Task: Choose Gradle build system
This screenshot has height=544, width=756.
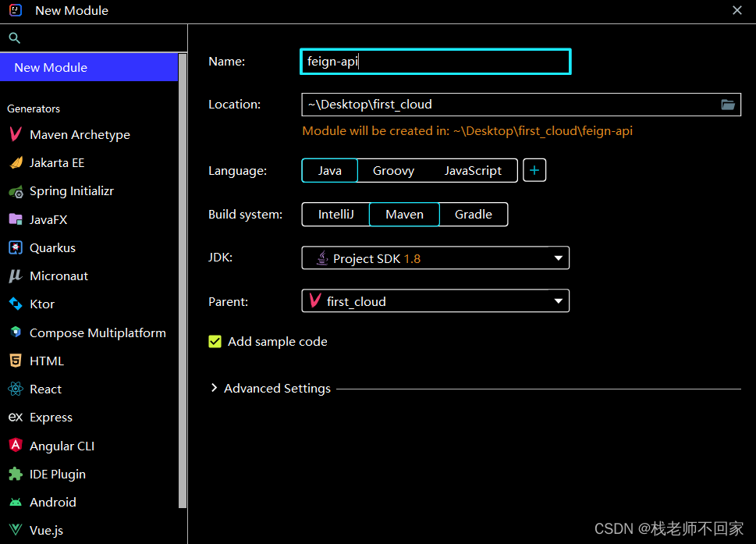Action: point(474,214)
